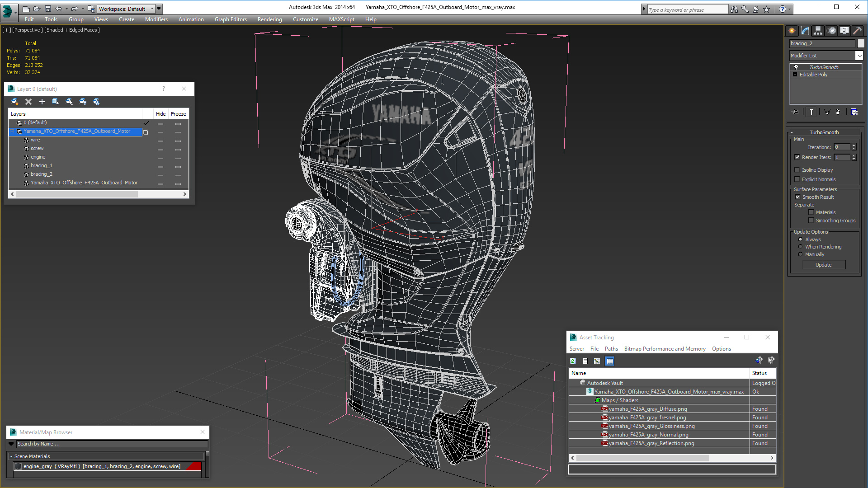Click the Hide column header

tap(160, 114)
